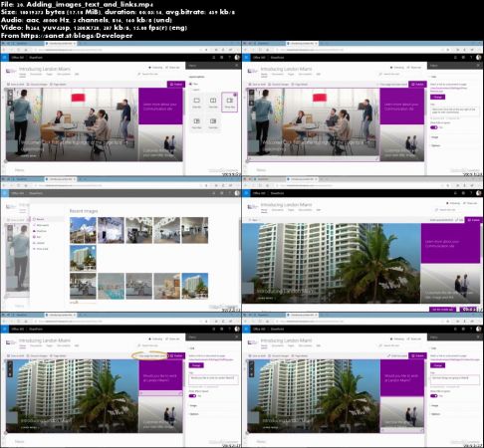Expand the Image section in top-right frame panel

coord(434,137)
